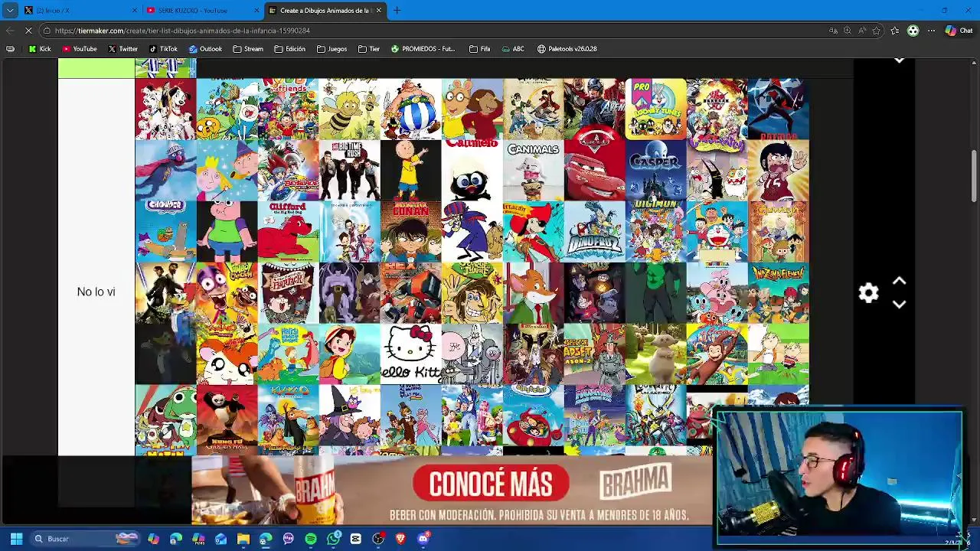Expand the Edición bookmarks folder

pyautogui.click(x=290, y=49)
